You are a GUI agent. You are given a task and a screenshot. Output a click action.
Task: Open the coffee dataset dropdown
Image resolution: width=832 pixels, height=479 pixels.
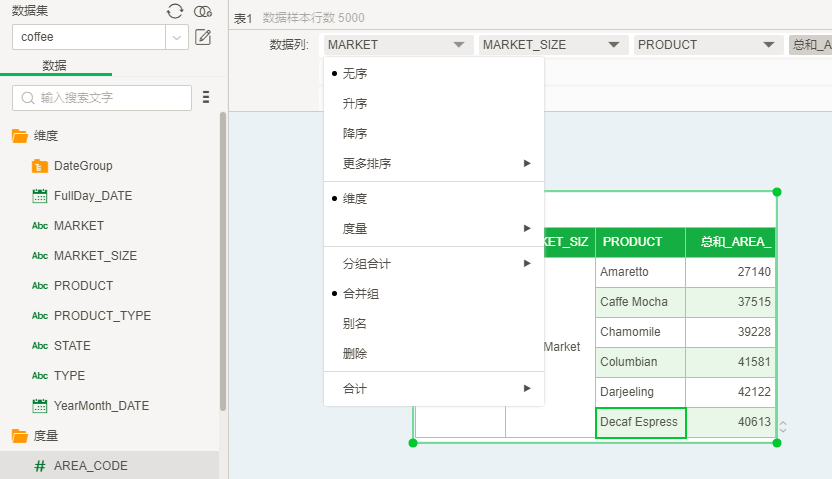(177, 37)
